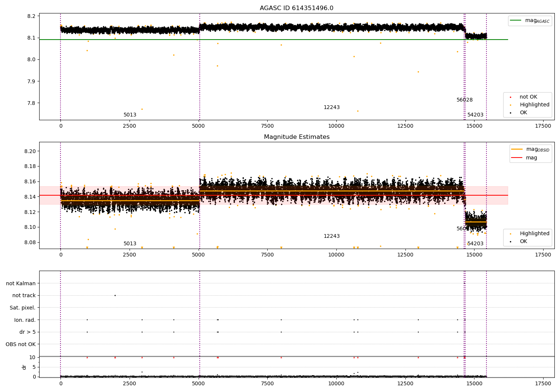The width and height of the screenshot is (560, 392).
Task: Select the orange line swatch beside mag OBSID legend
Action: (x=517, y=149)
